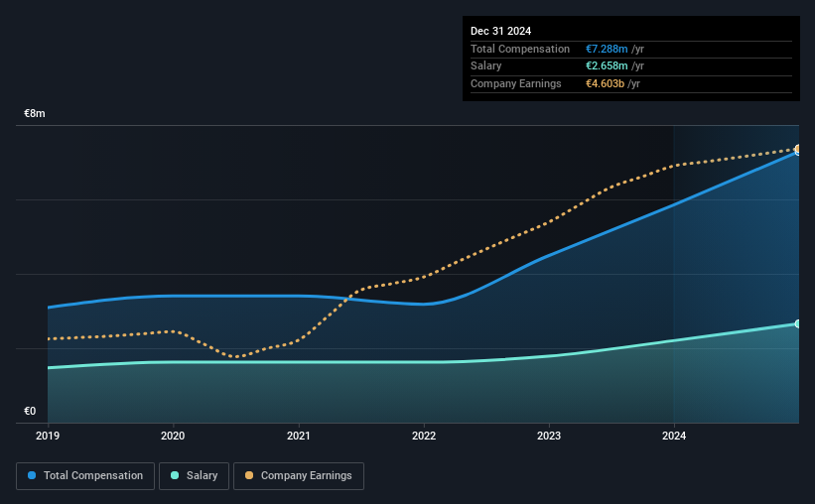Toggle the Total Compensation legend button
Viewport: 815px width, 504px height.
click(85, 476)
